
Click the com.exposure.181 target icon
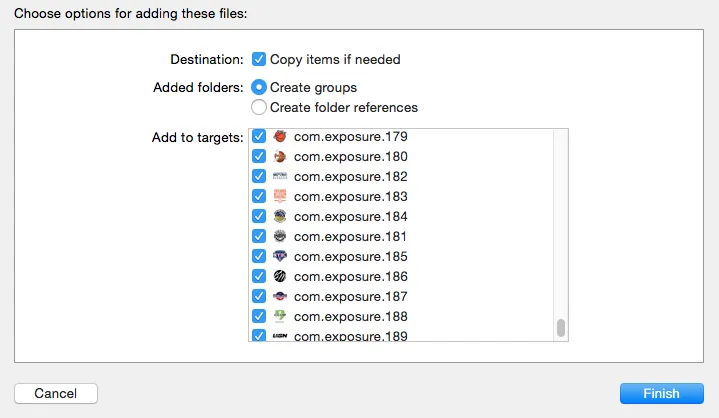click(280, 236)
